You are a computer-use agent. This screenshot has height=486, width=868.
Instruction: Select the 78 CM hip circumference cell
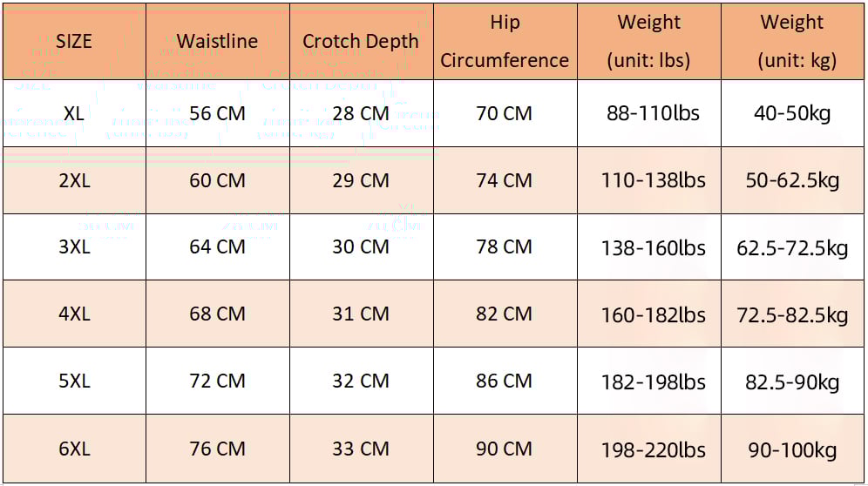click(x=505, y=247)
